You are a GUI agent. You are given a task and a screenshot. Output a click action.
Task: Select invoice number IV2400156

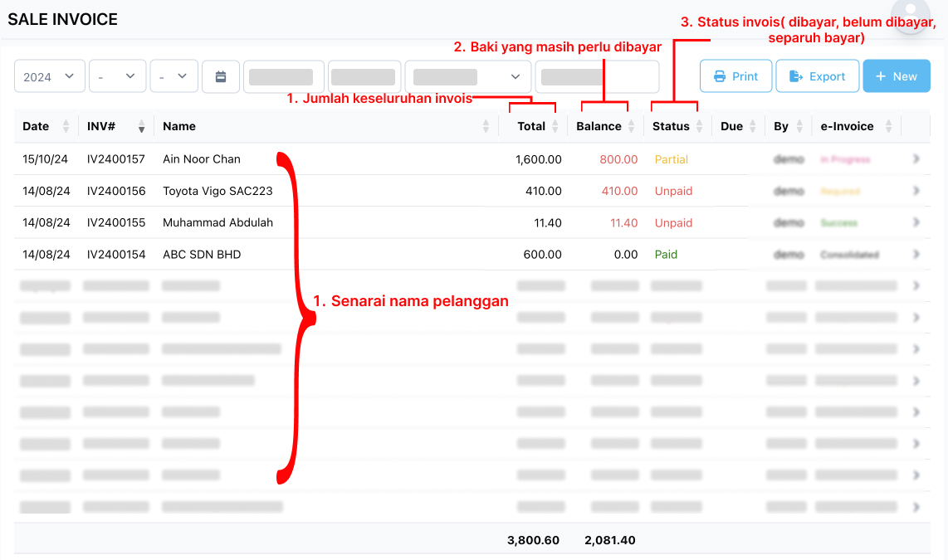[116, 191]
